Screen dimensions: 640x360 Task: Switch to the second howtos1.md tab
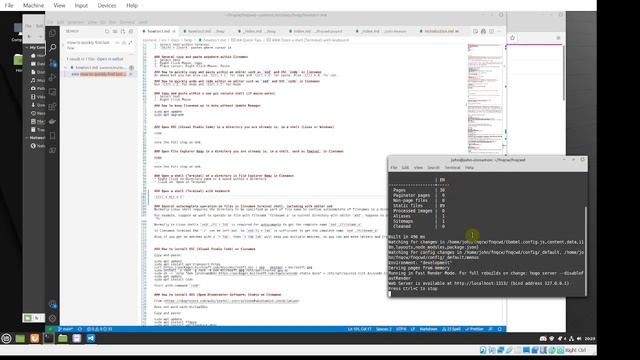point(206,31)
